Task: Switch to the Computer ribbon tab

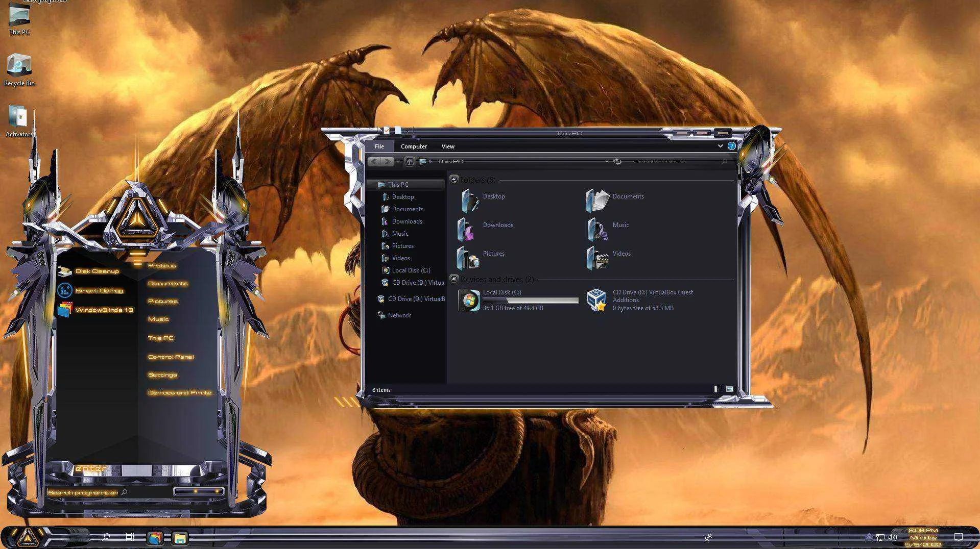Action: tap(414, 146)
